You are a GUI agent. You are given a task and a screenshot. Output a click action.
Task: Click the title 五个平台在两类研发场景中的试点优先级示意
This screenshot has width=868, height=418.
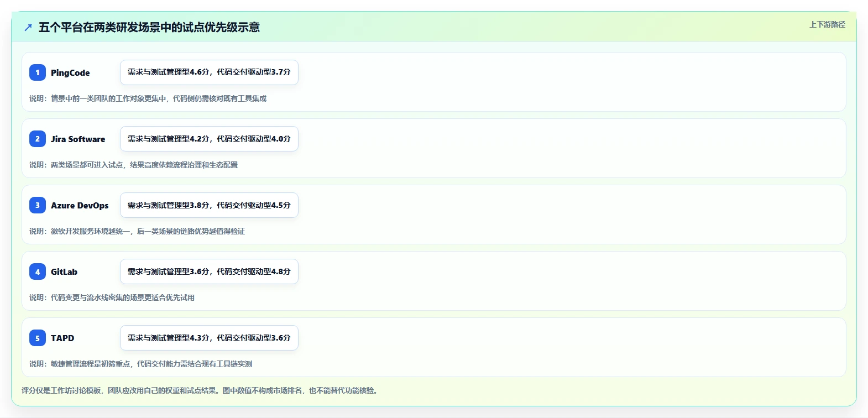[149, 27]
